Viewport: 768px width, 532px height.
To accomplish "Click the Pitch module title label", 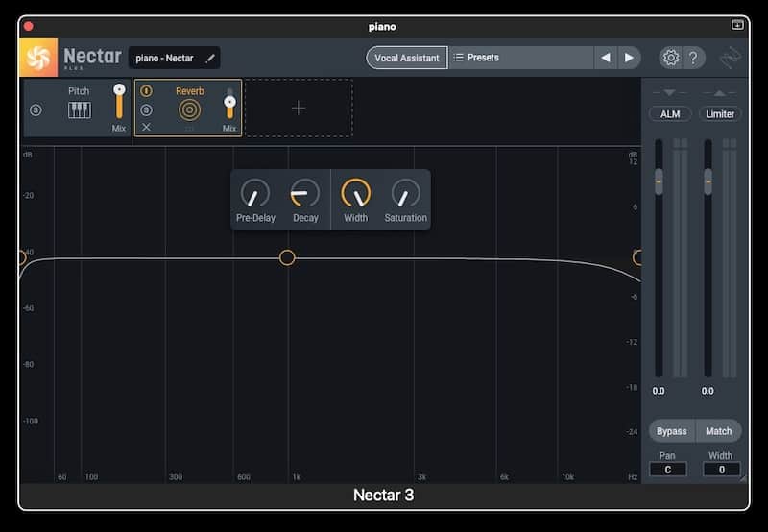I will coord(79,91).
